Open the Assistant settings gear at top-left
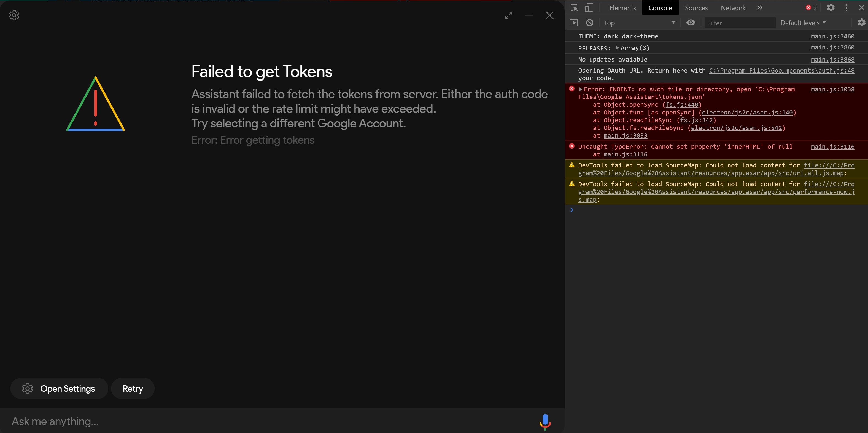The width and height of the screenshot is (868, 433). [x=14, y=15]
